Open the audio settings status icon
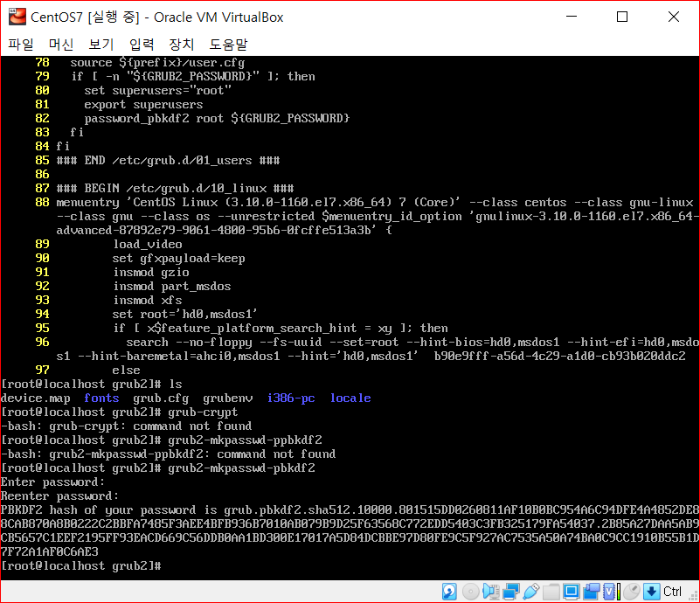This screenshot has height=603, width=700. click(x=490, y=592)
